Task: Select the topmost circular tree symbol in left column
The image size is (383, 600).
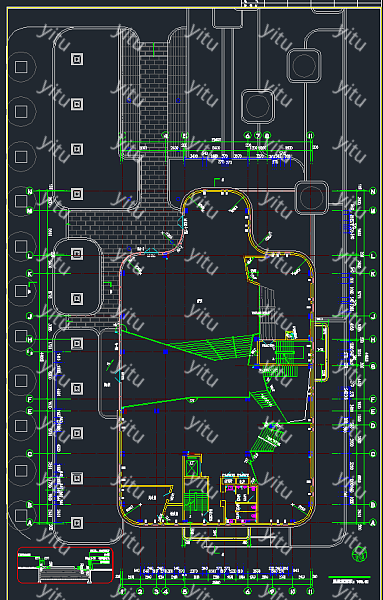Action: [x=21, y=67]
